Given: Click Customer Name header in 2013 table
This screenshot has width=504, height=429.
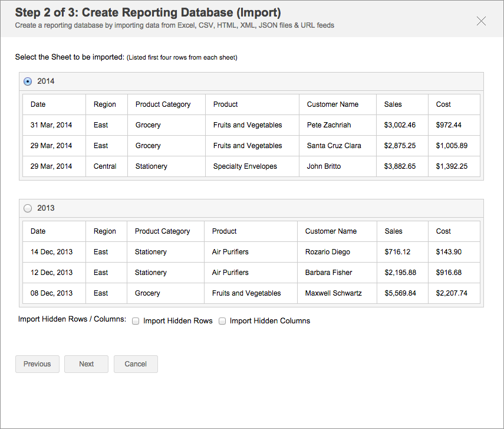Looking at the screenshot, I should [x=331, y=231].
